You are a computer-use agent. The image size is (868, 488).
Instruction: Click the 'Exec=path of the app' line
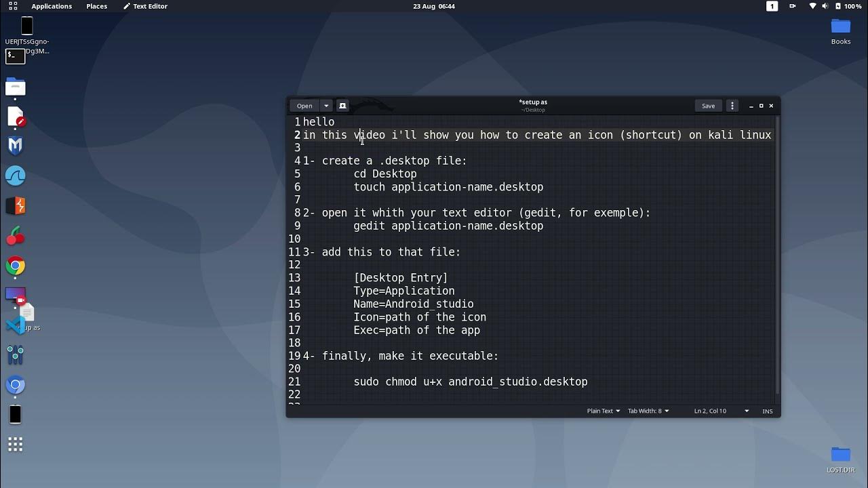(x=417, y=330)
